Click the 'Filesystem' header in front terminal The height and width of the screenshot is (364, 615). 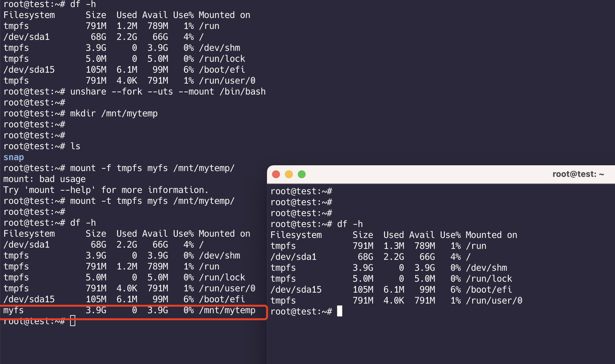(x=296, y=235)
